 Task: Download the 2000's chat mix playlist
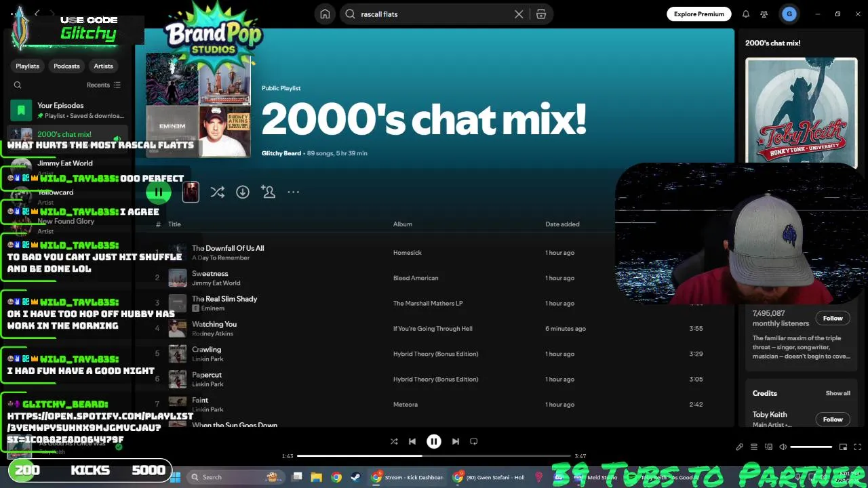[243, 192]
